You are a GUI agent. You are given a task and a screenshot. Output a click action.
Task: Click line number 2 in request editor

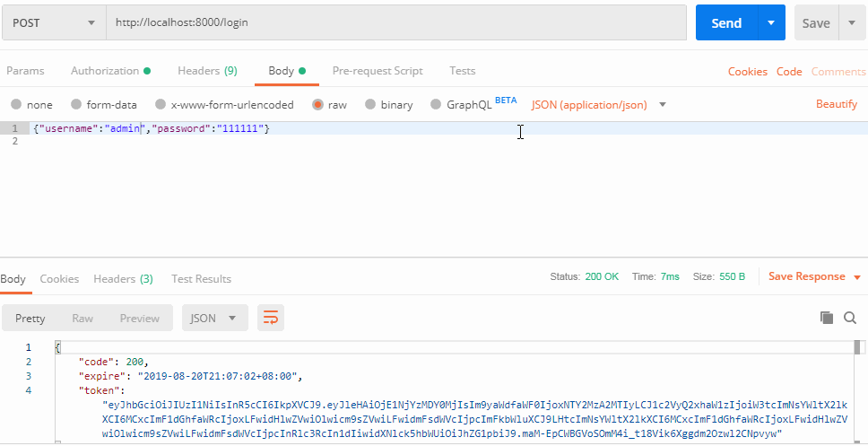tap(15, 141)
